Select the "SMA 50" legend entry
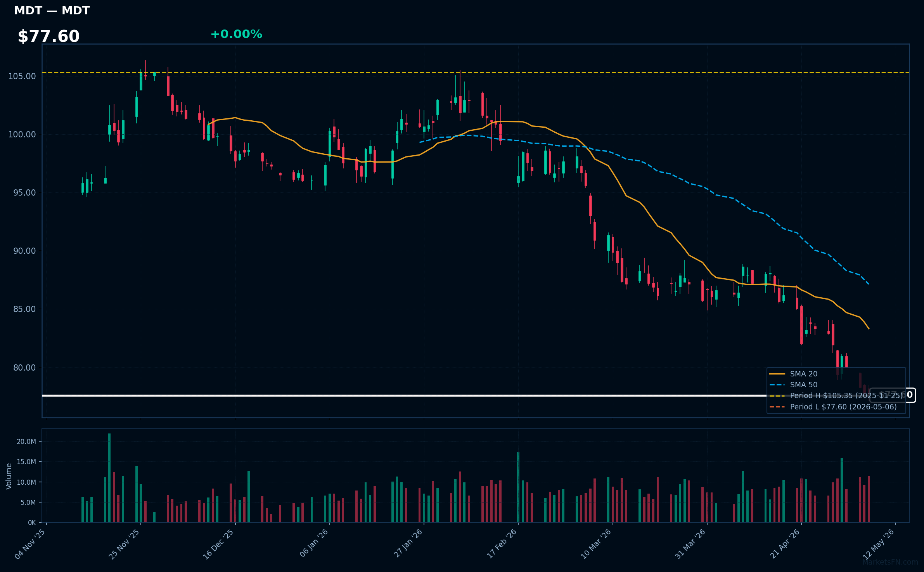The height and width of the screenshot is (572, 924). coord(803,385)
